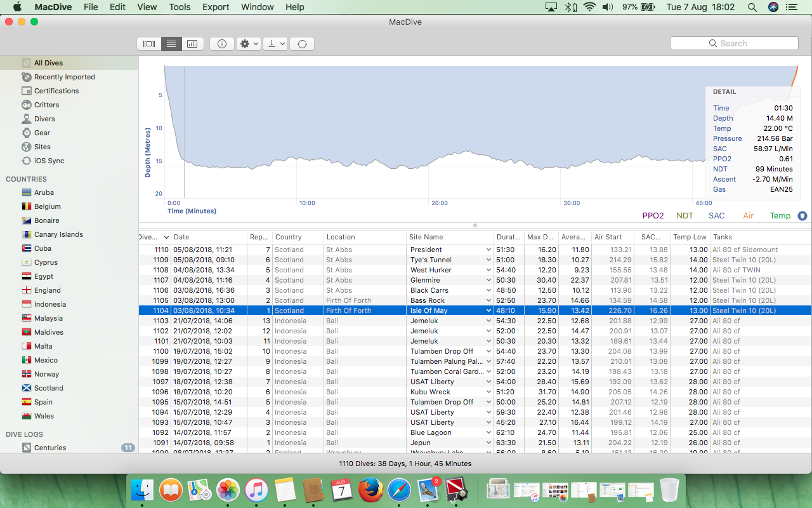Open iOS Sync in the sidebar
Viewport: 812px width, 508px height.
coord(49,161)
